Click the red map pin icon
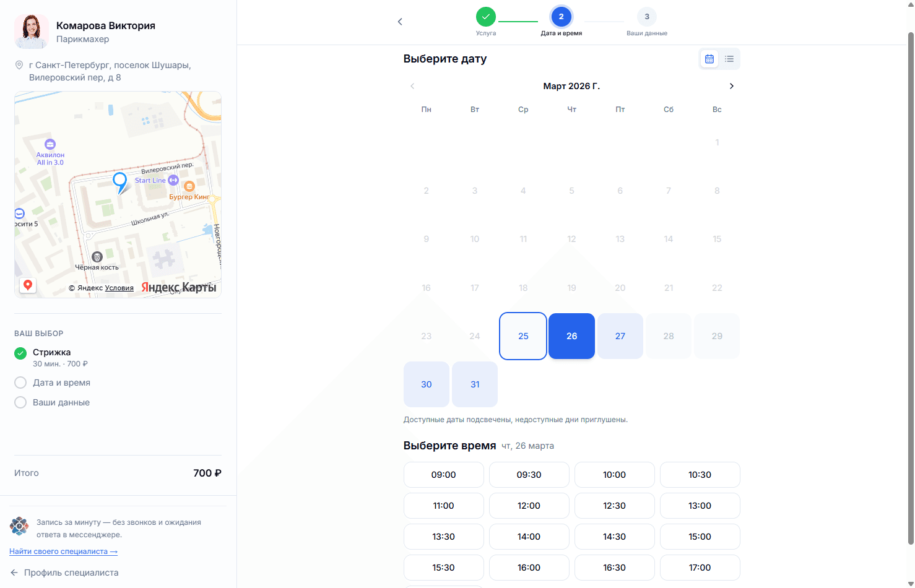915x588 pixels. (28, 285)
